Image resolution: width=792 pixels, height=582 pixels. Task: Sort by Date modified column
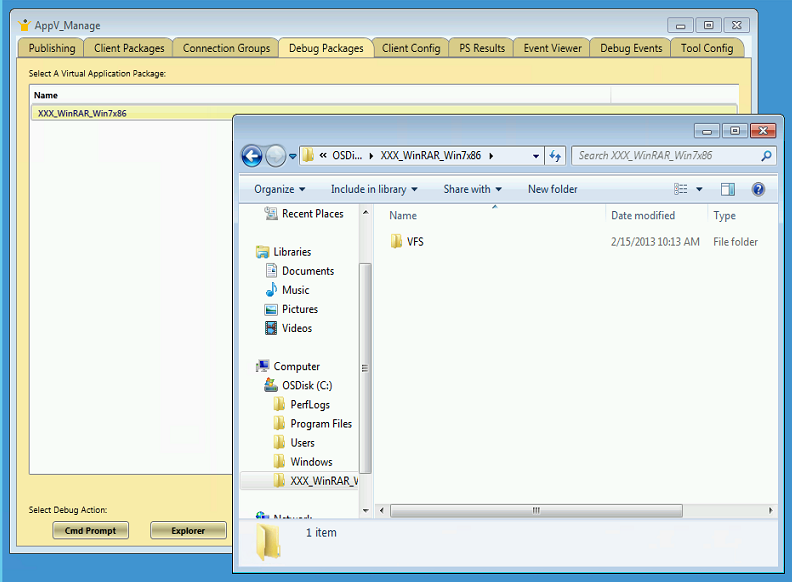642,216
